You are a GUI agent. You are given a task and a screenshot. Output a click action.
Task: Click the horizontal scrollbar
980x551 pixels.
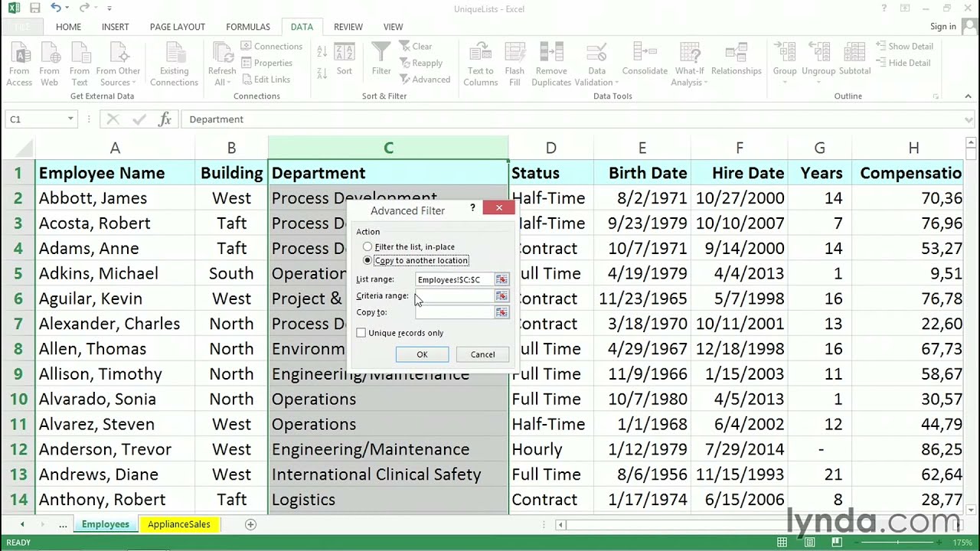pos(758,524)
